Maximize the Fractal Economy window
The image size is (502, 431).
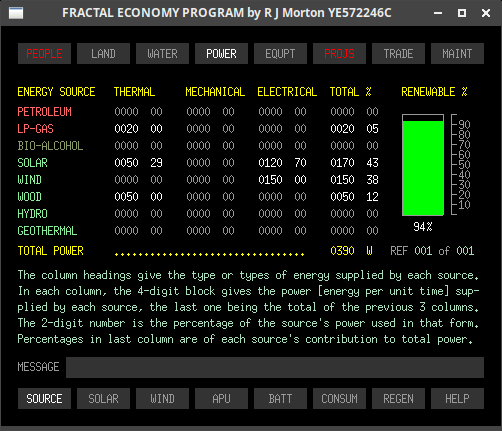pos(462,13)
